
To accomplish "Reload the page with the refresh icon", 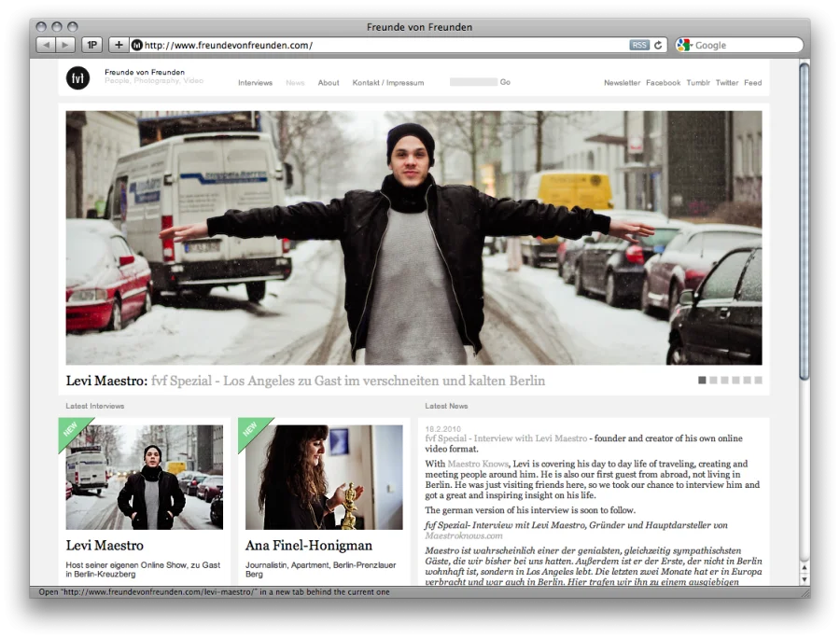I will tap(658, 45).
